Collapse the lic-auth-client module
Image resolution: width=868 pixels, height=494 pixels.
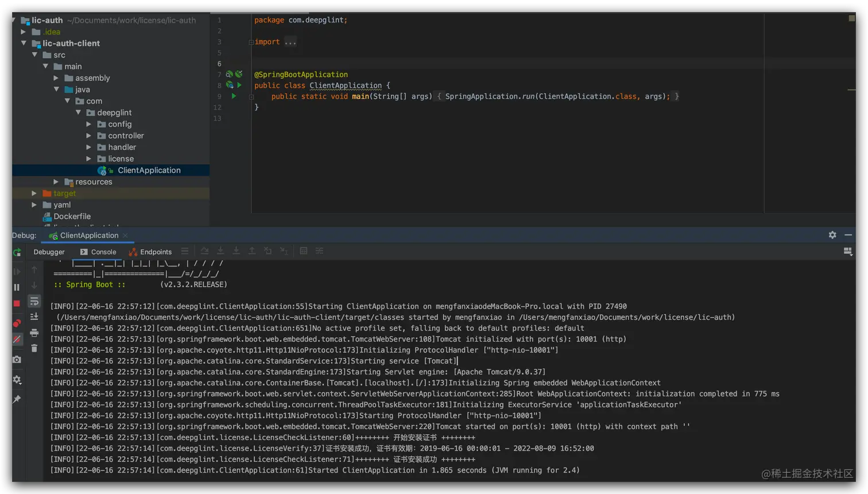pos(24,43)
